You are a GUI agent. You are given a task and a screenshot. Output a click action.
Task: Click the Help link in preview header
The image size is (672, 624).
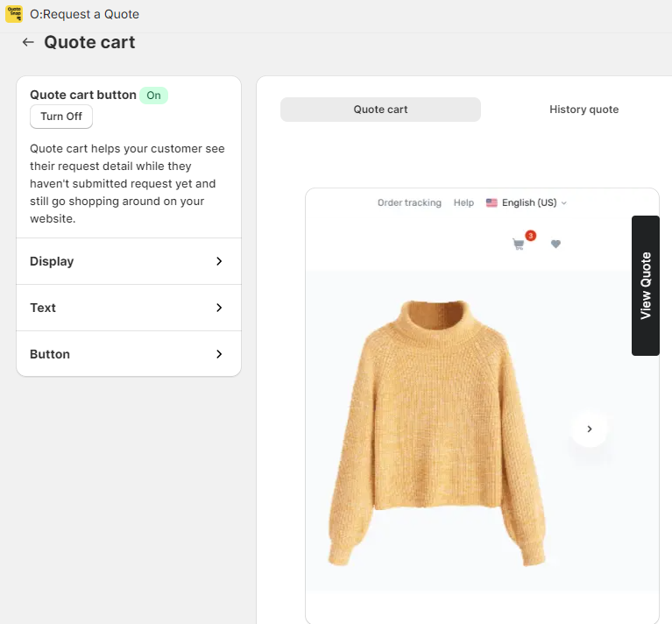463,202
